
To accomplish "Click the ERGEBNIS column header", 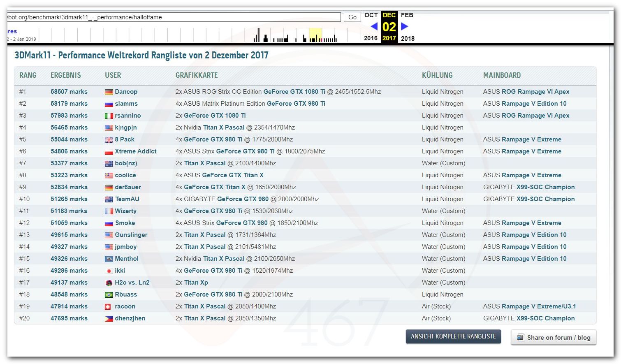I will tap(66, 75).
